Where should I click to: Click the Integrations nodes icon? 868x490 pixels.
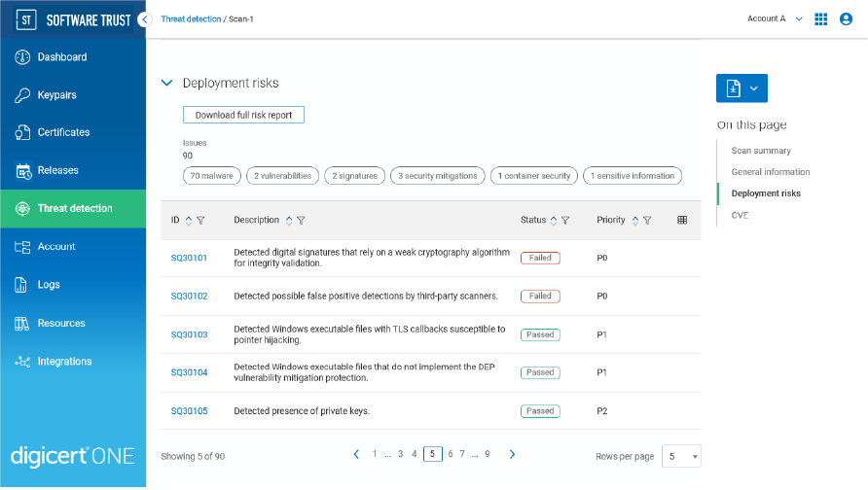pyautogui.click(x=22, y=362)
